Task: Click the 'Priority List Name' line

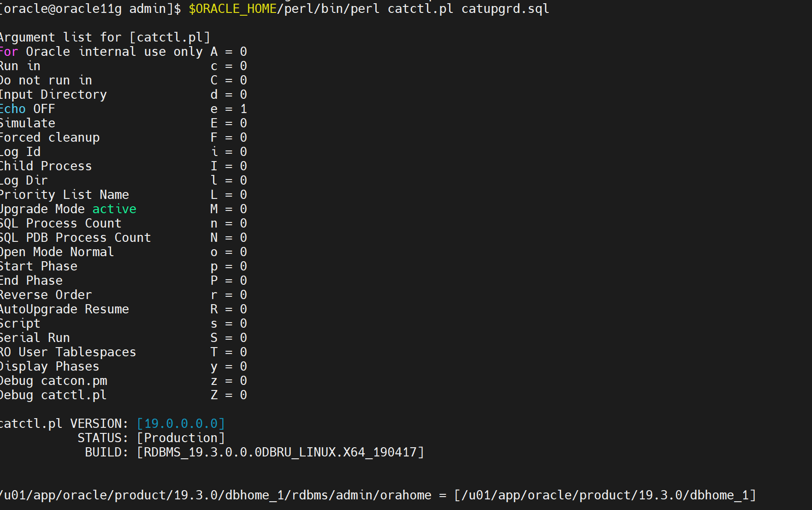Action: pos(65,194)
